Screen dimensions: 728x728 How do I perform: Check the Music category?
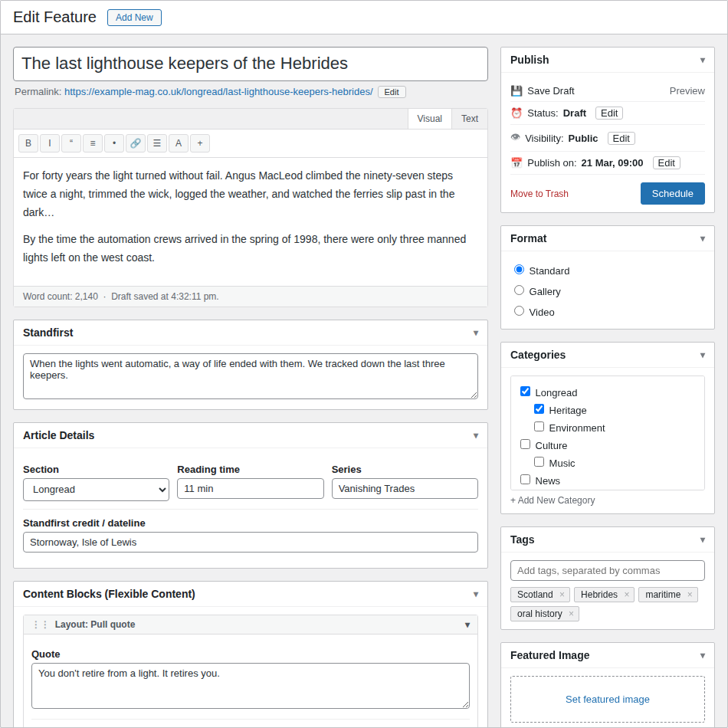tap(539, 462)
